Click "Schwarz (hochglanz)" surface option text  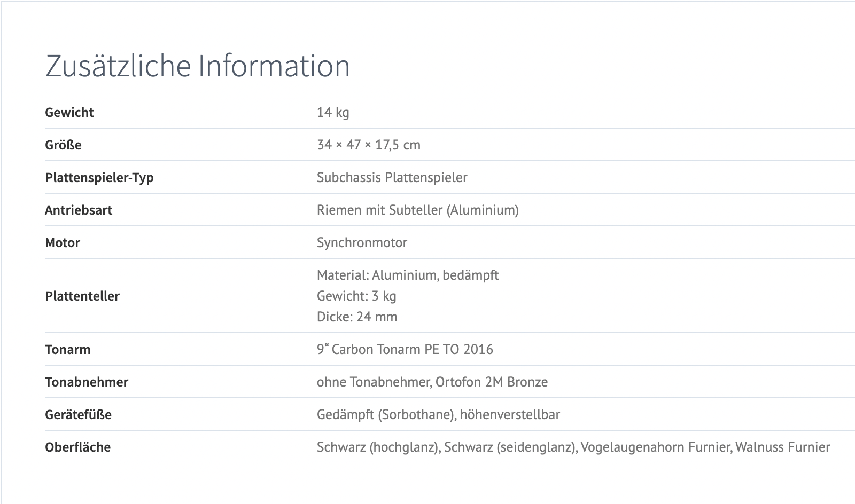click(x=377, y=447)
